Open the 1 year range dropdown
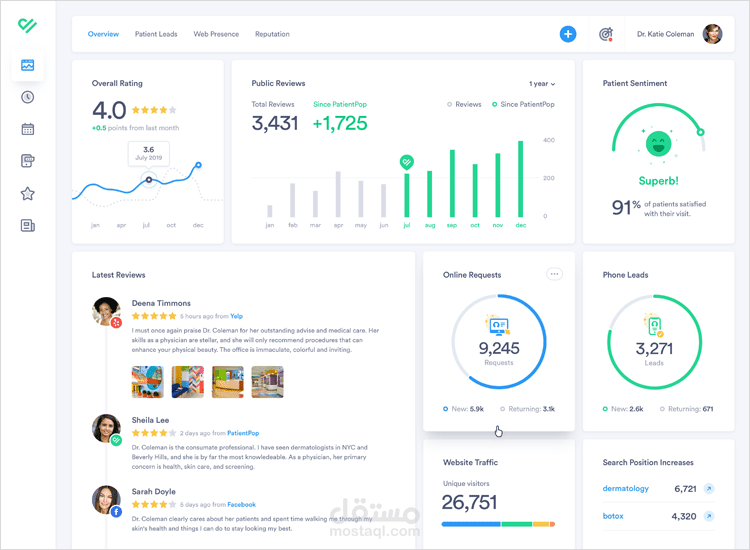The width and height of the screenshot is (750, 550). pos(542,84)
